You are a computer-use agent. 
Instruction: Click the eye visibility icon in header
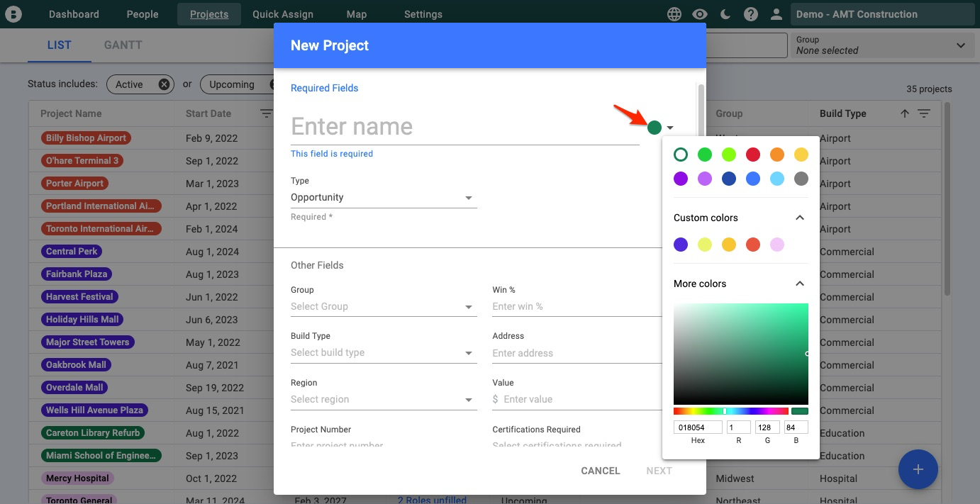click(700, 14)
